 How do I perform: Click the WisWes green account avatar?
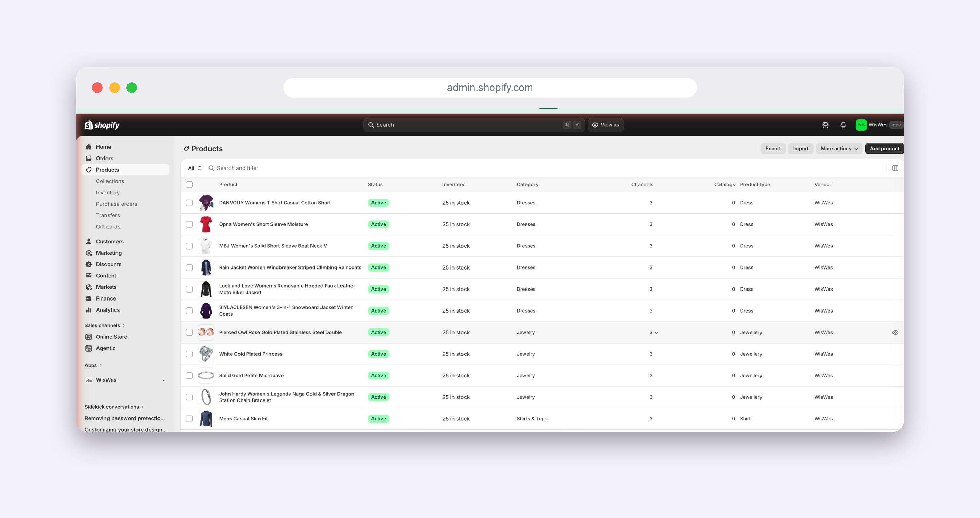(x=861, y=125)
